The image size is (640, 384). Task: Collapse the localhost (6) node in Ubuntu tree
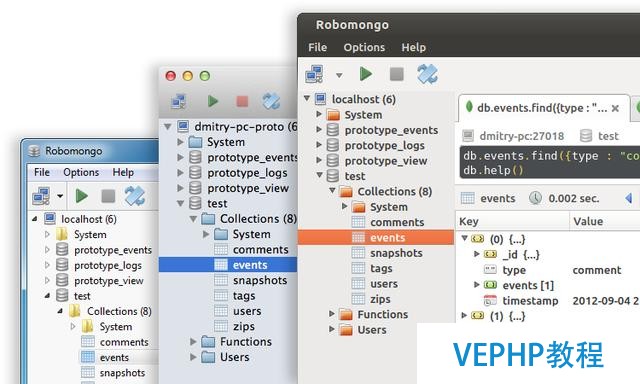click(307, 98)
